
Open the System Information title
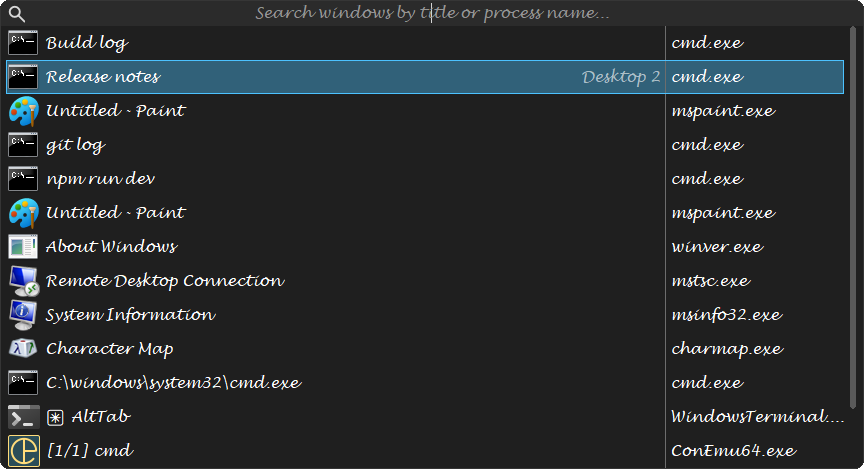pyautogui.click(x=131, y=315)
